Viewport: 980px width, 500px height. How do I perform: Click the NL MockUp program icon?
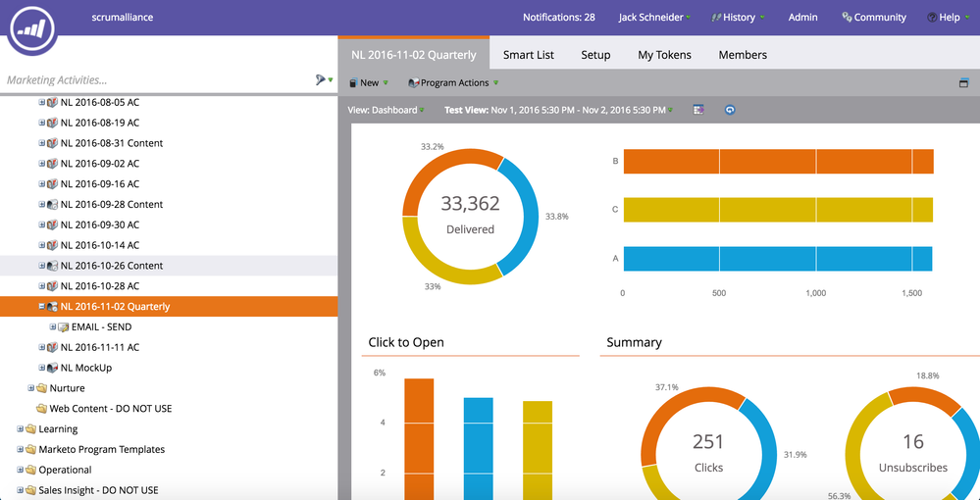coord(53,368)
